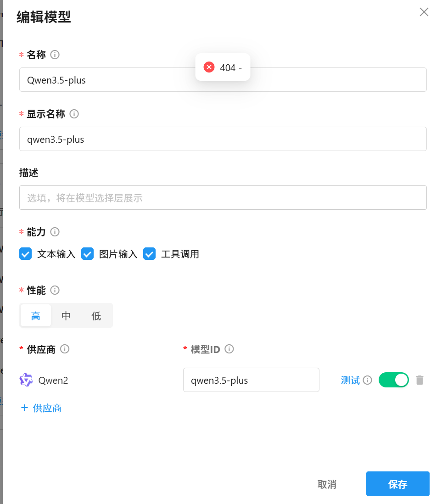
Task: Click the info icon beside 名称
Action: coord(55,54)
